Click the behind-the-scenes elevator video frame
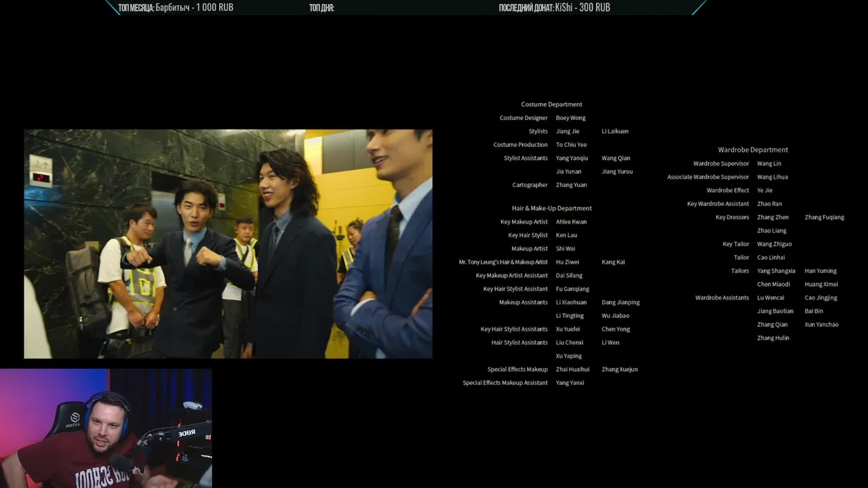868x488 pixels. point(228,244)
